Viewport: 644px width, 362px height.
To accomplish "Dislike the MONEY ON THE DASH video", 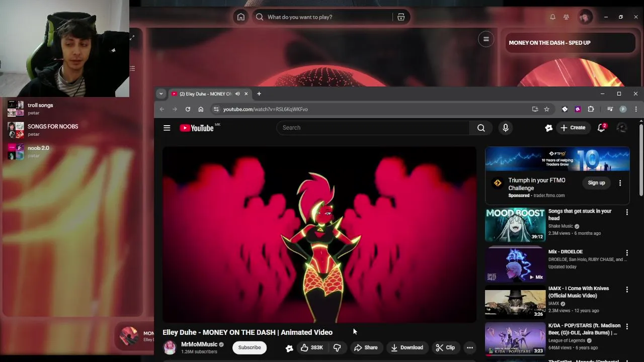I will 337,347.
